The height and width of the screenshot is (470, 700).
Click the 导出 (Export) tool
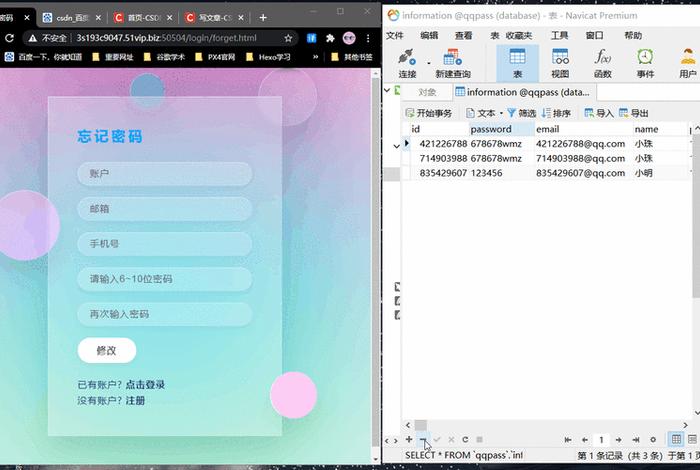click(x=633, y=113)
